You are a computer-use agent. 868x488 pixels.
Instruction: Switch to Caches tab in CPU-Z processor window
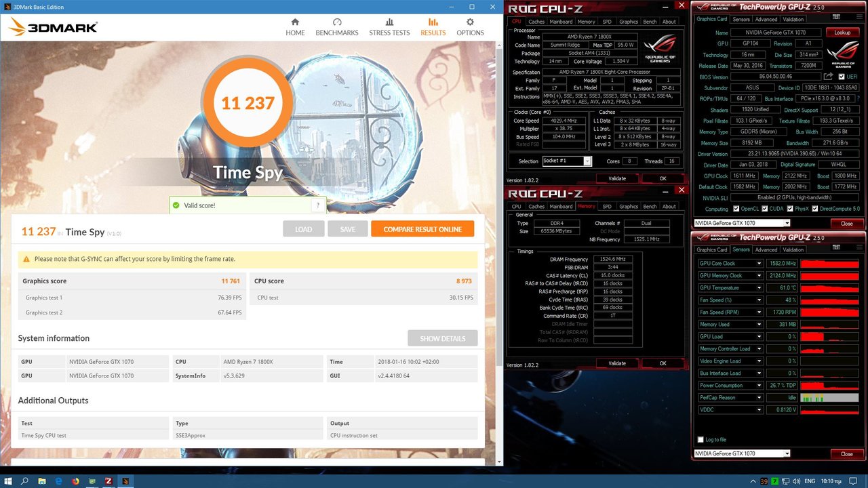click(536, 22)
